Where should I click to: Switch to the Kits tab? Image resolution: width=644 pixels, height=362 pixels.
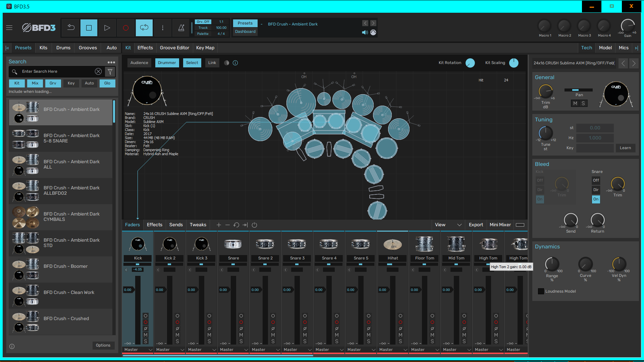click(43, 48)
